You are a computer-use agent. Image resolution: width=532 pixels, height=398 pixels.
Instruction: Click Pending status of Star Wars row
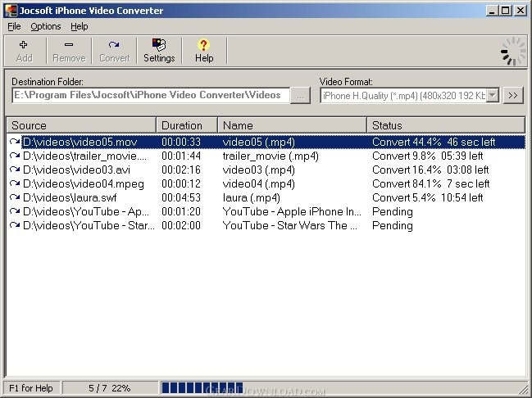pyautogui.click(x=392, y=225)
